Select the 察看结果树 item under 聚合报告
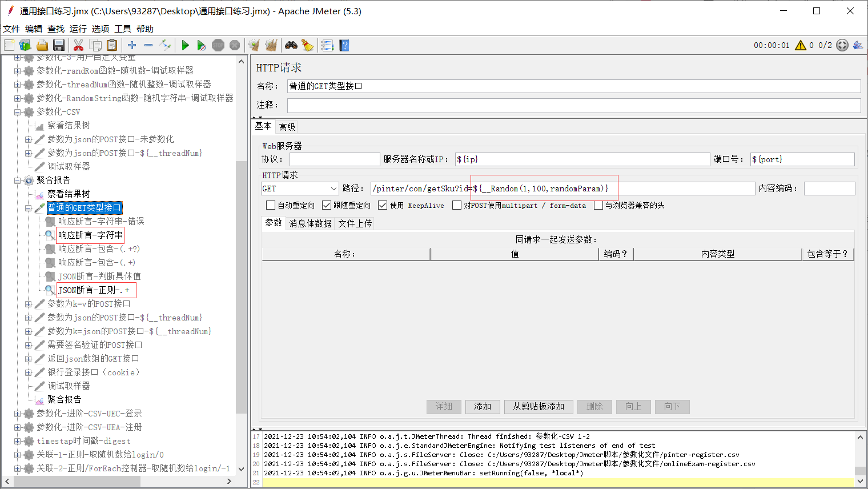The width and height of the screenshot is (868, 489). tap(69, 194)
